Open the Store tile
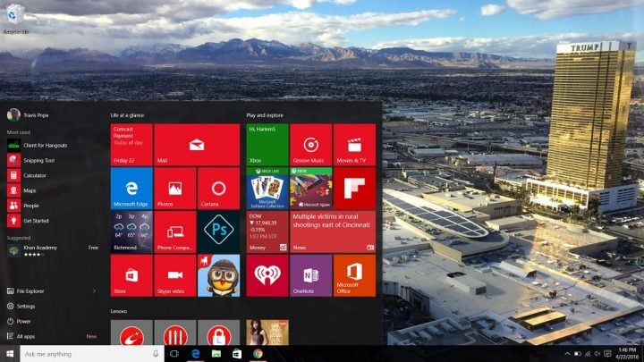644x362 pixels. coord(131,275)
